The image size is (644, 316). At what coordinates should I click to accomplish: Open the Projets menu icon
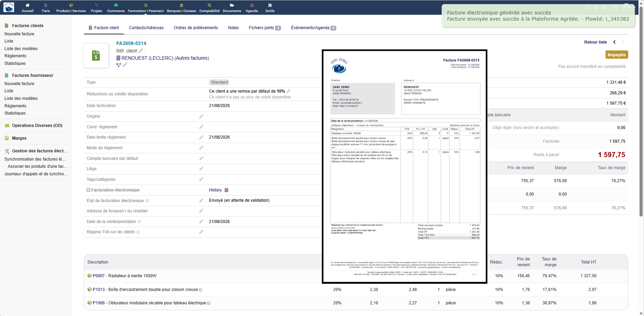pyautogui.click(x=97, y=5)
